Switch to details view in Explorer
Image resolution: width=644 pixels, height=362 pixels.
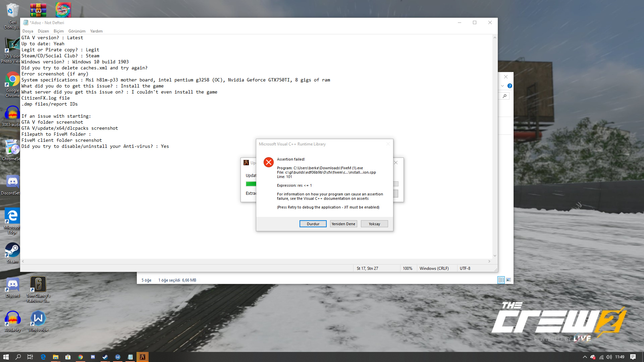tap(501, 280)
